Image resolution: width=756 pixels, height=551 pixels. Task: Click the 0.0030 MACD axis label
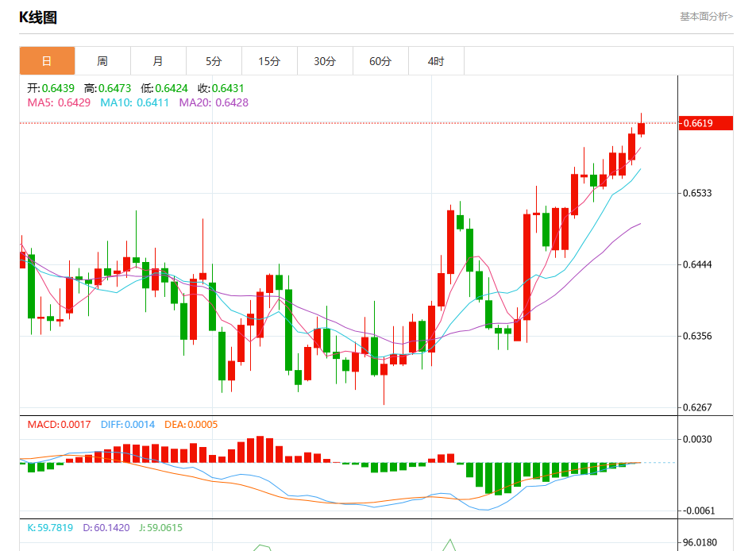click(697, 439)
